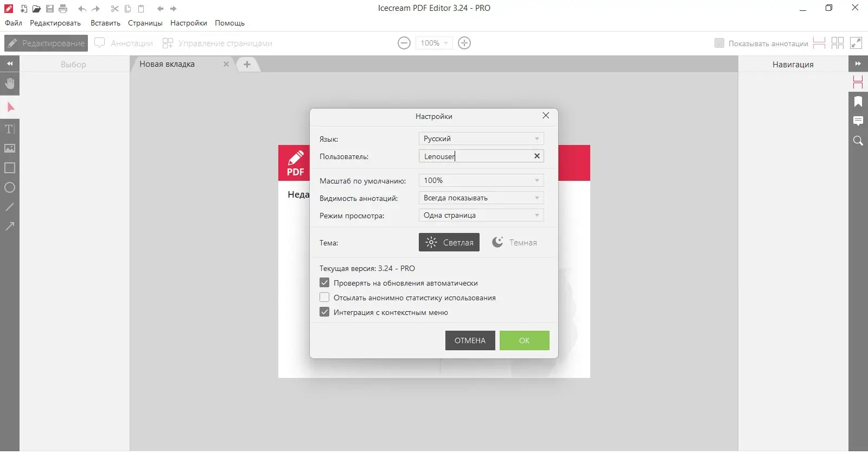Collapse the left panel with double arrows
This screenshot has width=868, height=467.
tap(10, 64)
